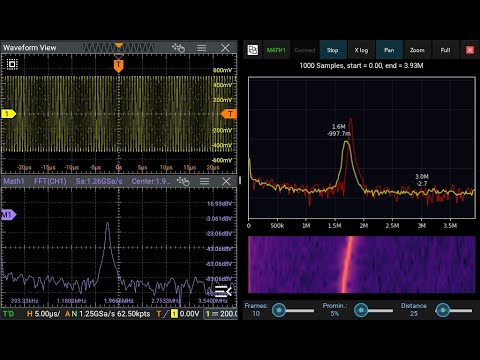The width and height of the screenshot is (480, 360).
Task: Close the Math1 FFT panel
Action: pyautogui.click(x=226, y=181)
